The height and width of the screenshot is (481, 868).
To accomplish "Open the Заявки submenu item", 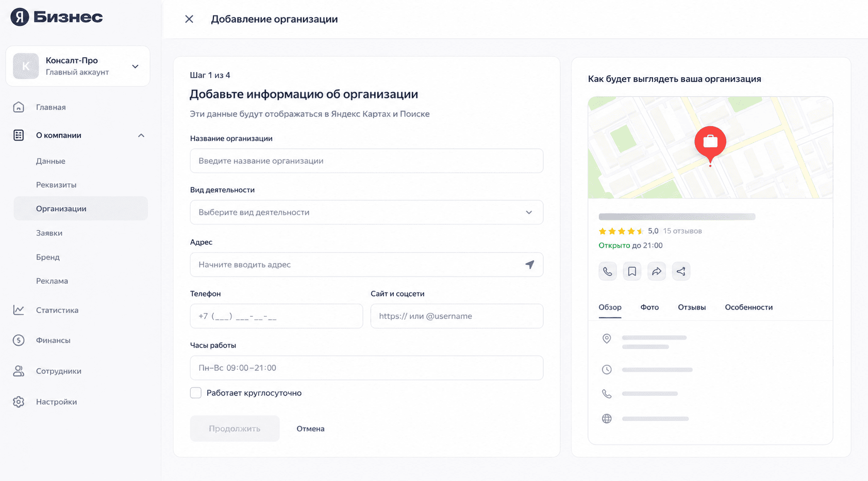I will coord(49,233).
